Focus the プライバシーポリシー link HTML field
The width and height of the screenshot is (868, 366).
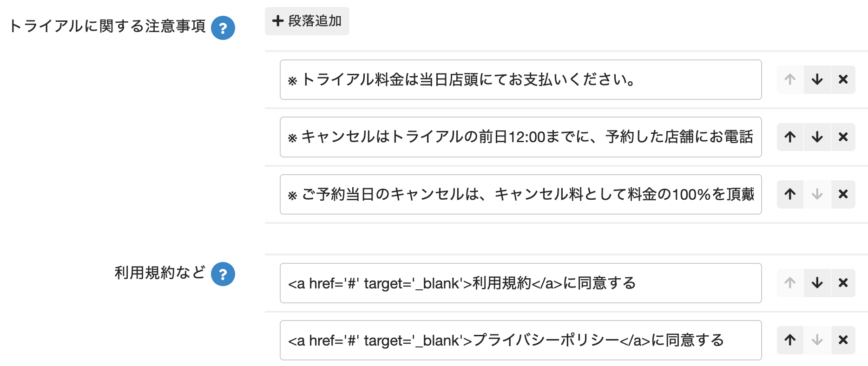pyautogui.click(x=520, y=340)
